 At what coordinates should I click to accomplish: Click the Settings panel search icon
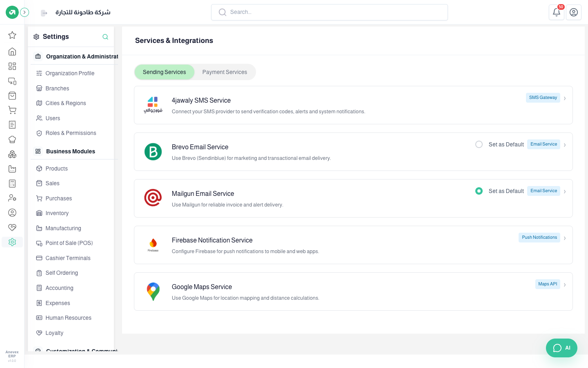point(105,37)
